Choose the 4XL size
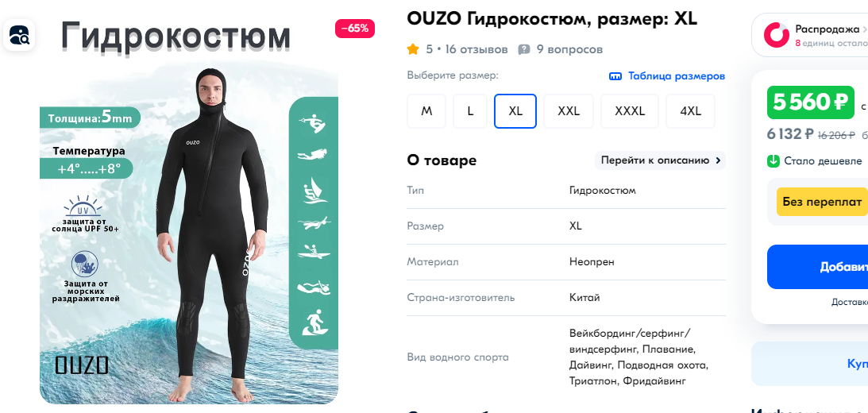The width and height of the screenshot is (868, 413). point(690,111)
